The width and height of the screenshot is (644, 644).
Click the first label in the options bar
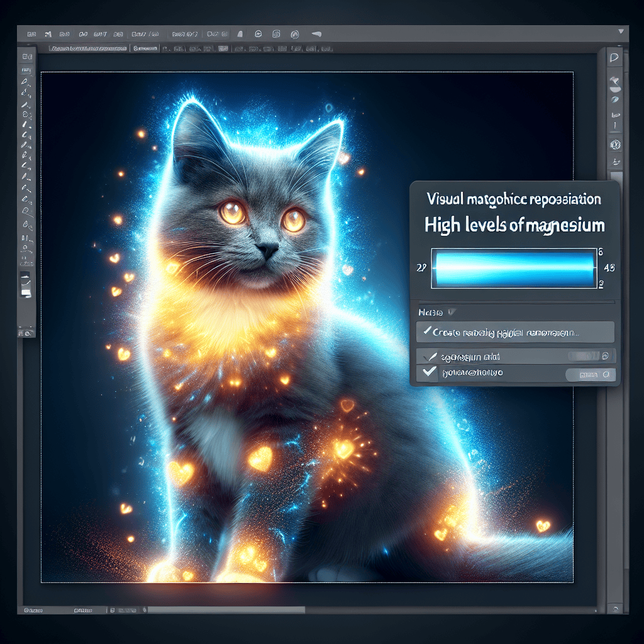tap(88, 48)
